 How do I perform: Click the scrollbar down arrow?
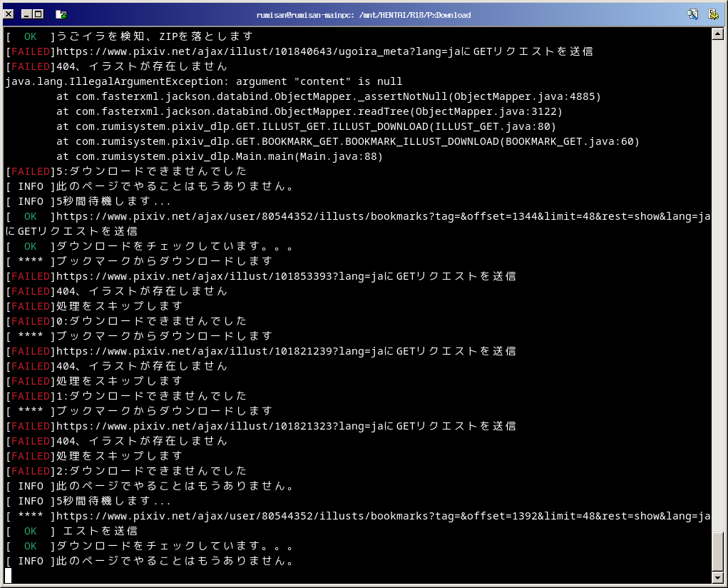pos(717,578)
